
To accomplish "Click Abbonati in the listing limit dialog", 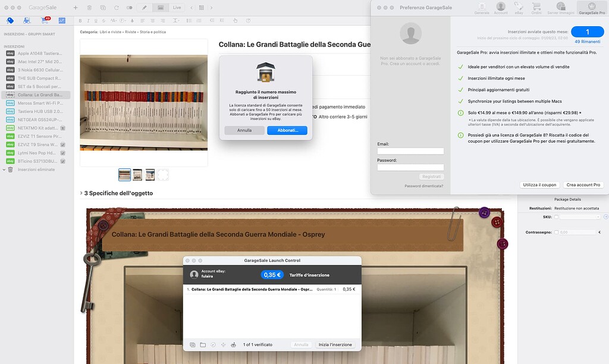I will [x=287, y=130].
